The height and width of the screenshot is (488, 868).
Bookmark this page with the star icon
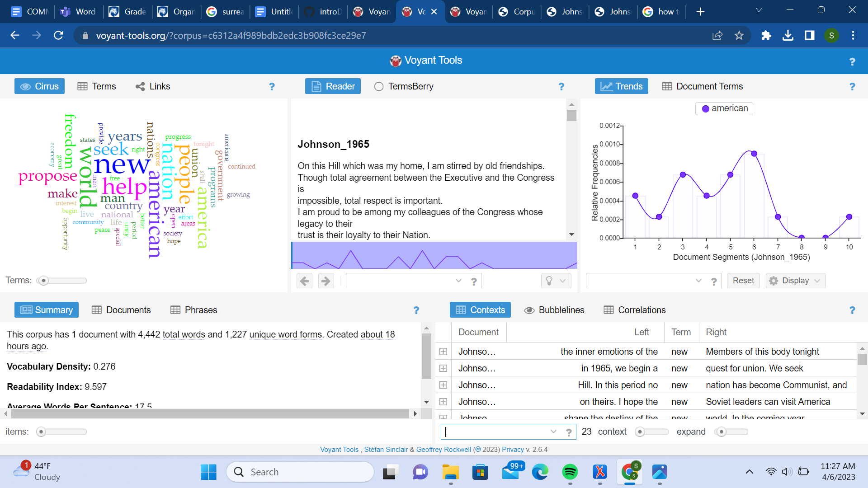coord(739,35)
